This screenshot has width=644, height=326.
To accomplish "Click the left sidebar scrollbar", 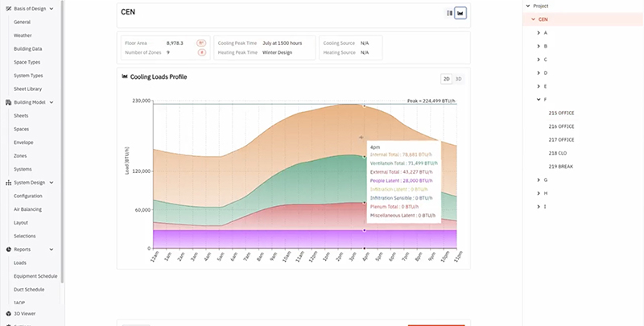I will click(x=63, y=141).
